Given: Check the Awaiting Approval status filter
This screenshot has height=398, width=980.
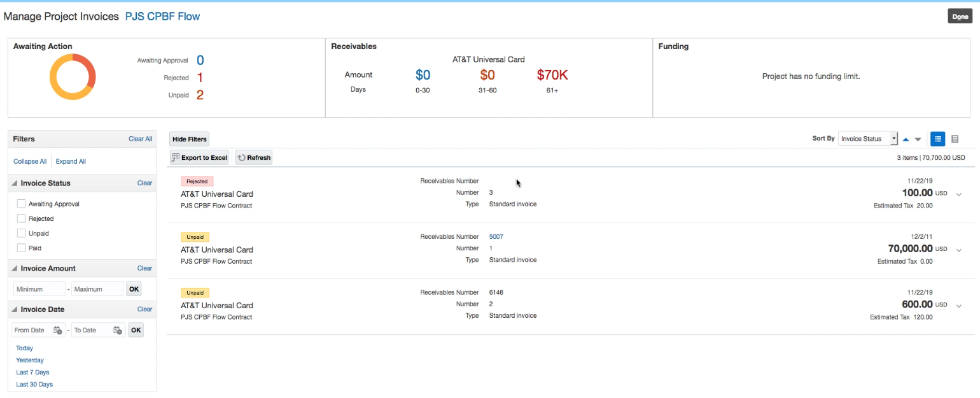Looking at the screenshot, I should click(x=21, y=204).
